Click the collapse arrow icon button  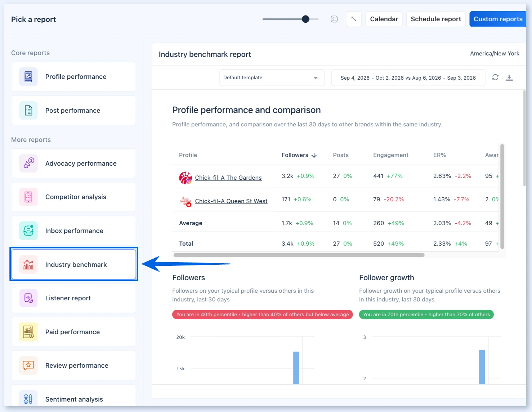pyautogui.click(x=354, y=19)
